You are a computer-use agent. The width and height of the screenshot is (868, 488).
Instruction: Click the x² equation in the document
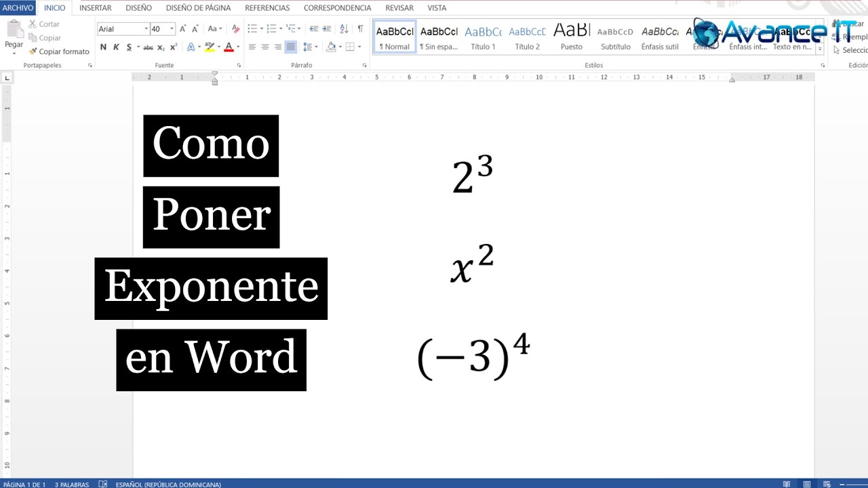(473, 264)
